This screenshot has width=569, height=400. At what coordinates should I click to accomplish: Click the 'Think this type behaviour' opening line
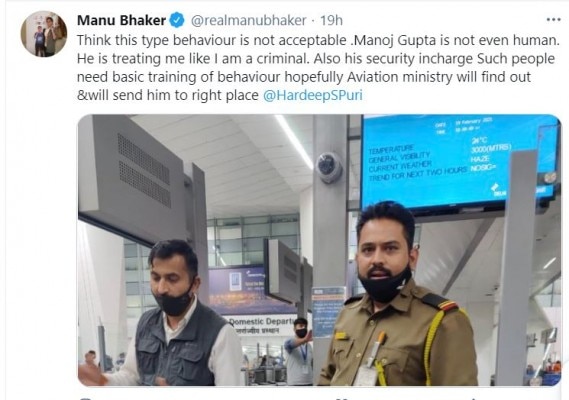point(318,40)
